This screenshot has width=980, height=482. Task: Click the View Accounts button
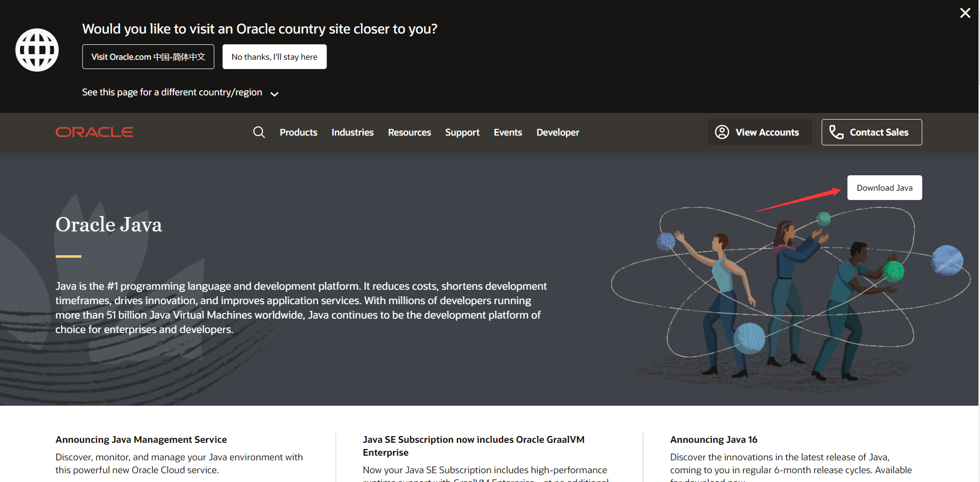tap(760, 132)
